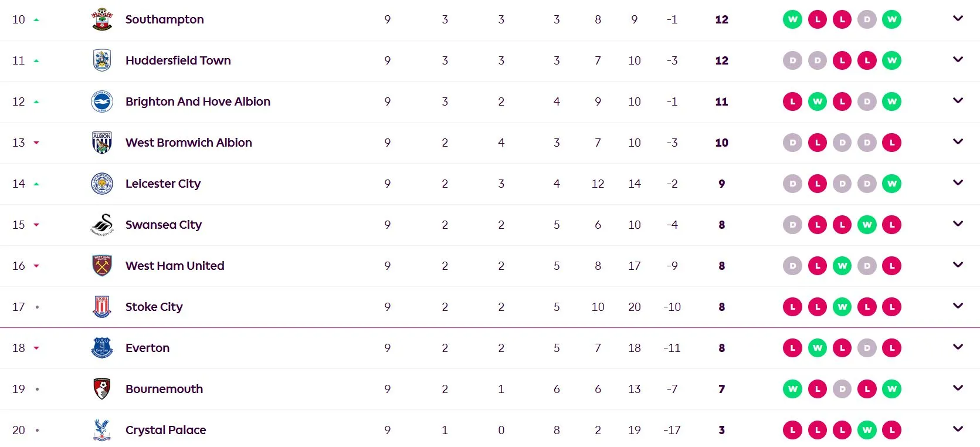Open the Bournemouth team page
This screenshot has width=980, height=447.
164,389
